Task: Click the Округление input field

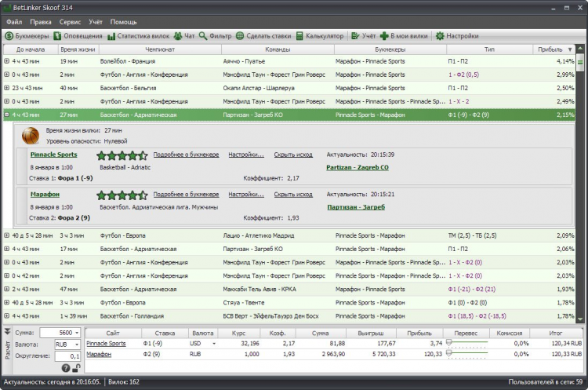Action: [67, 355]
